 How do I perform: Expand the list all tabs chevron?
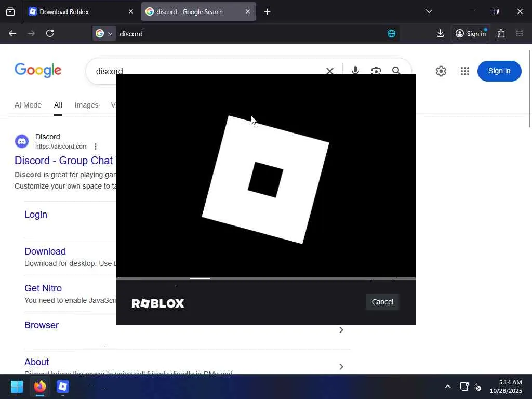pyautogui.click(x=429, y=11)
